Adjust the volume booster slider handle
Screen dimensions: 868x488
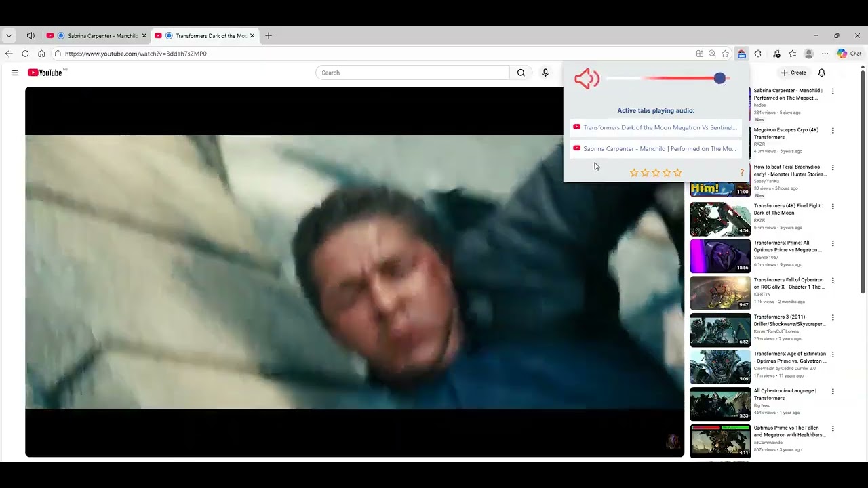(719, 79)
